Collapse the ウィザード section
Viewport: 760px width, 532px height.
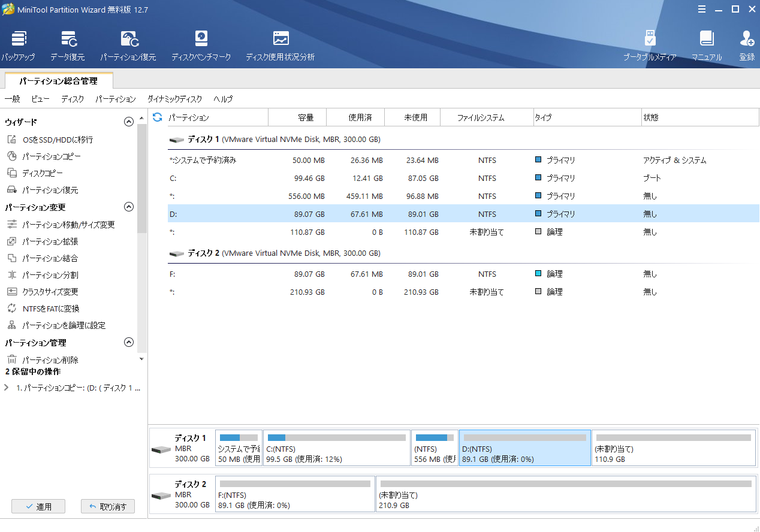point(128,121)
